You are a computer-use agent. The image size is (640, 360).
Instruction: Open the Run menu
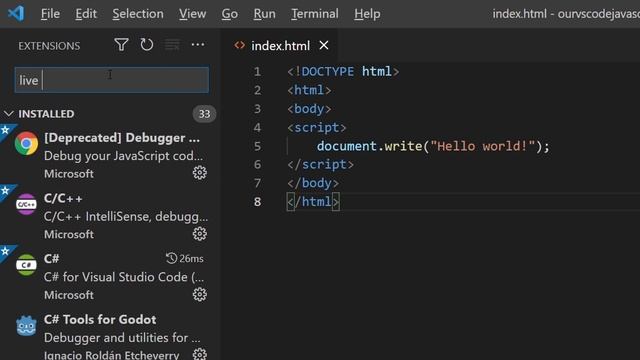click(264, 14)
